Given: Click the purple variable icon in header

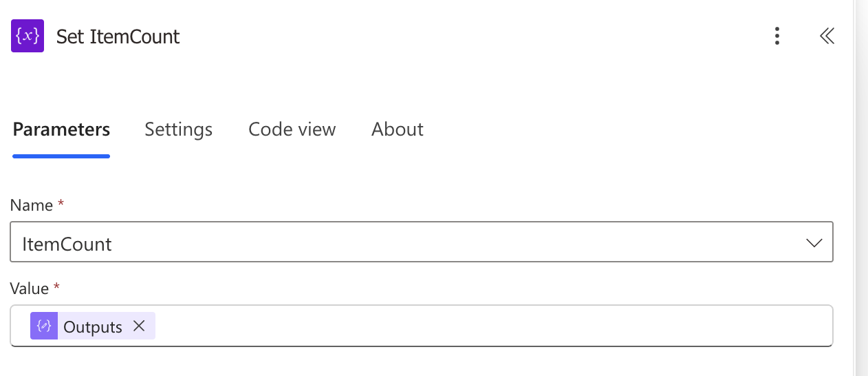Looking at the screenshot, I should coord(28,36).
